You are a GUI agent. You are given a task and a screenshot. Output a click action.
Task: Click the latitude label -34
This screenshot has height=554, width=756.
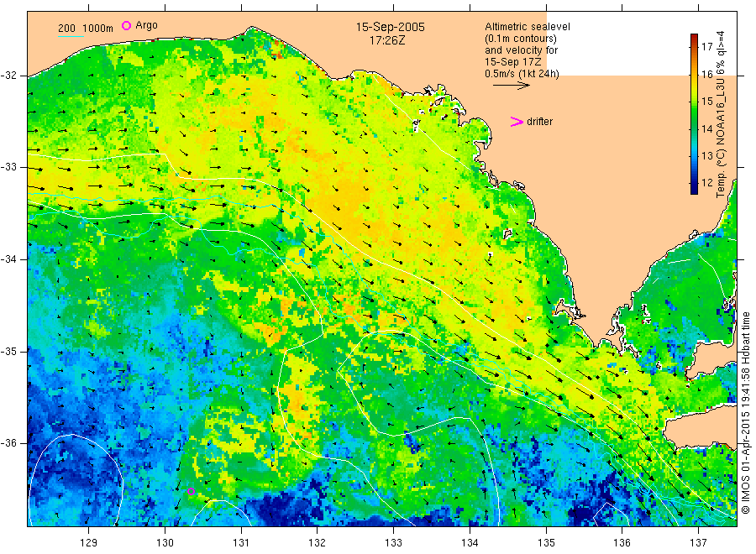pyautogui.click(x=8, y=259)
